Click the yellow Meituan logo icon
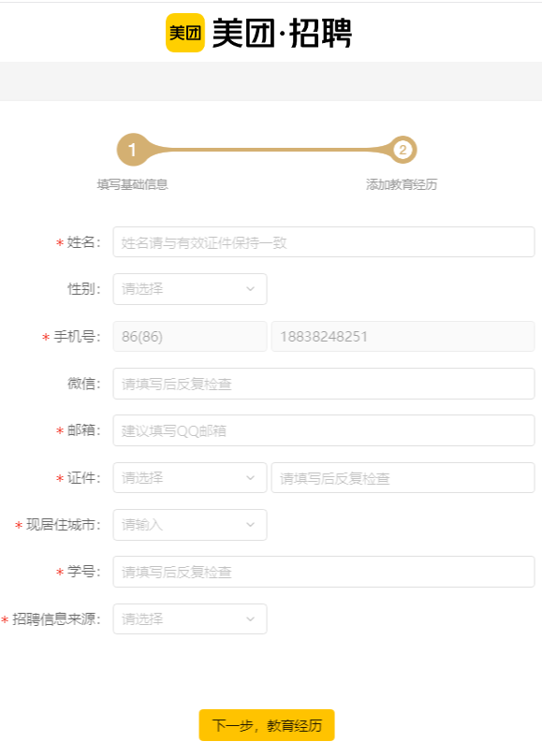Image resolution: width=542 pixels, height=756 pixels. pos(185,33)
